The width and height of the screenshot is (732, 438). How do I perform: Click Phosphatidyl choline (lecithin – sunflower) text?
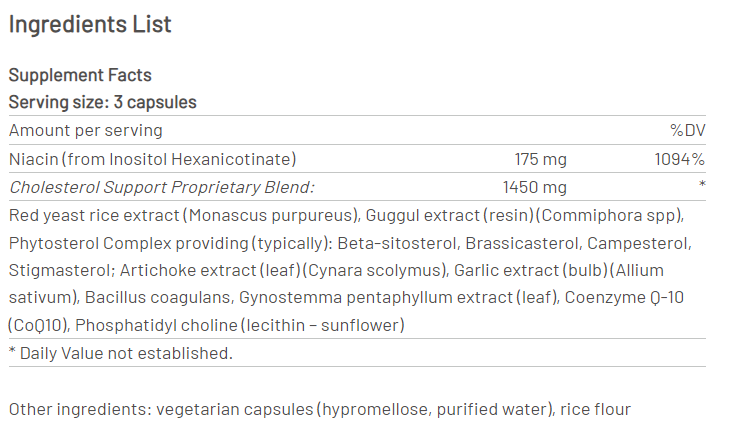(238, 324)
